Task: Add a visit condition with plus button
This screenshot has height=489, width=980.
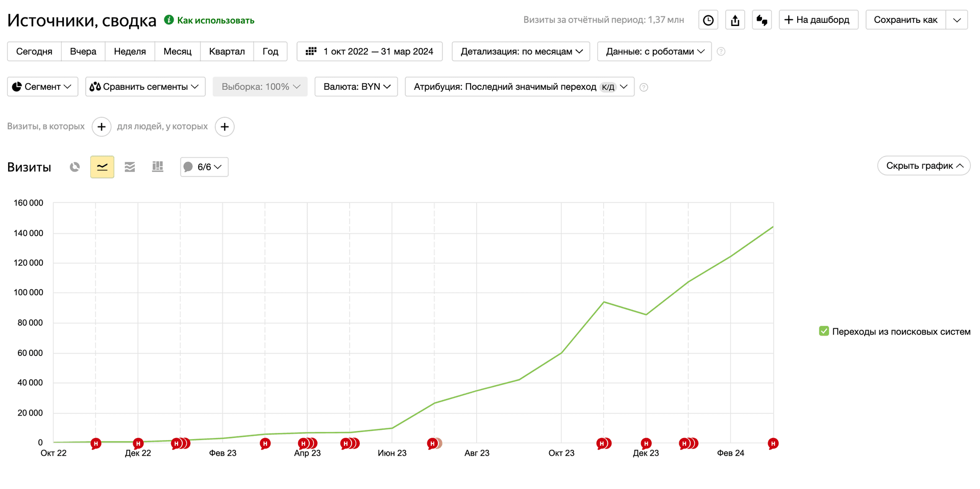Action: (102, 126)
